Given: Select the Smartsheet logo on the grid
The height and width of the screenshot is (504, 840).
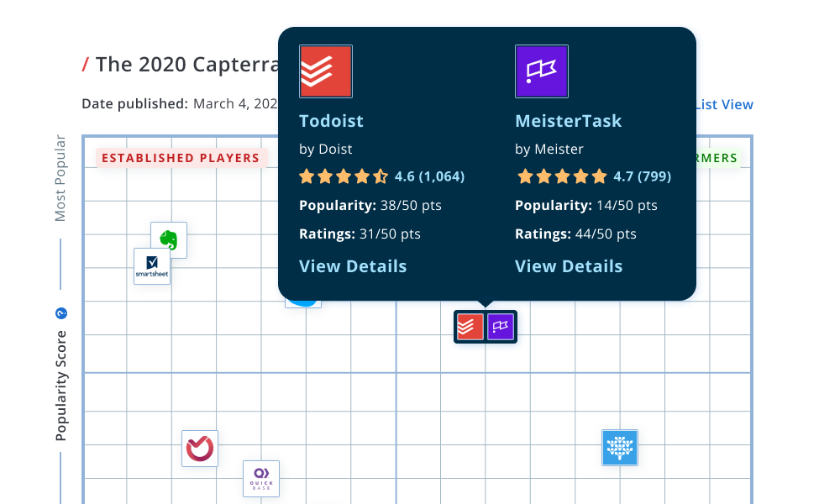Looking at the screenshot, I should 152,266.
